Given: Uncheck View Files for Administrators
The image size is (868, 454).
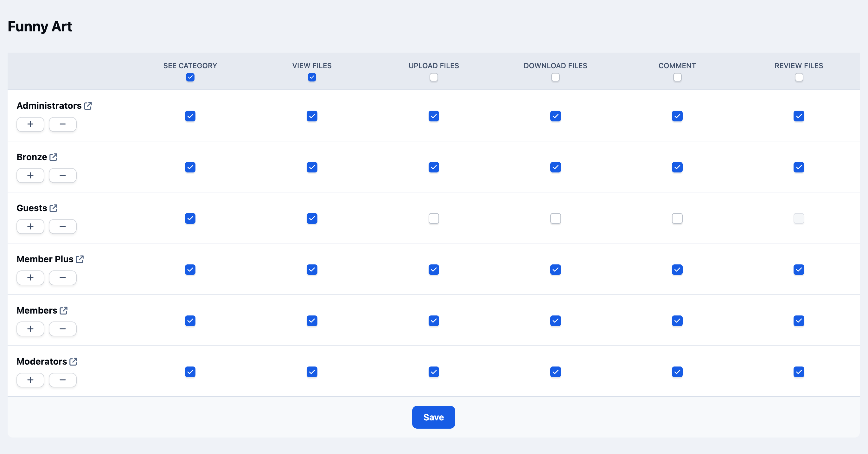Looking at the screenshot, I should click(x=312, y=116).
